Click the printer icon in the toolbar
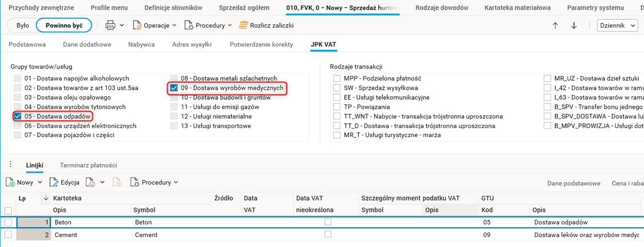The image size is (644, 247). click(110, 25)
